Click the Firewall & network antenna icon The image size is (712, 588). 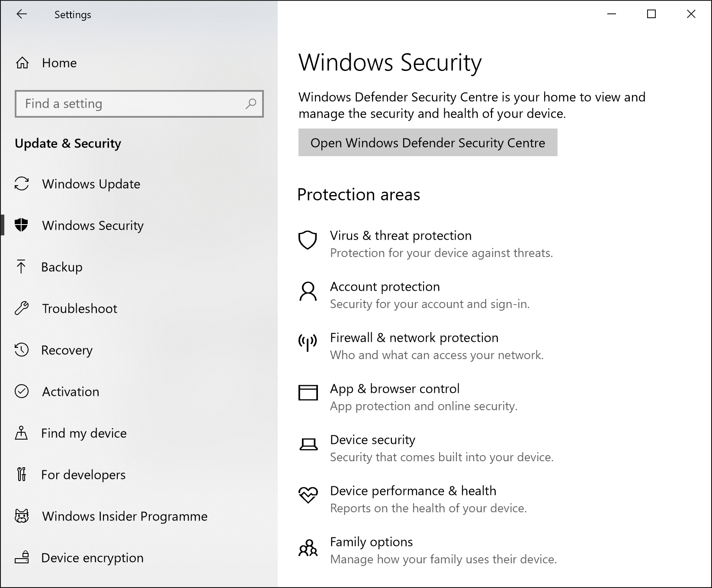tap(308, 342)
